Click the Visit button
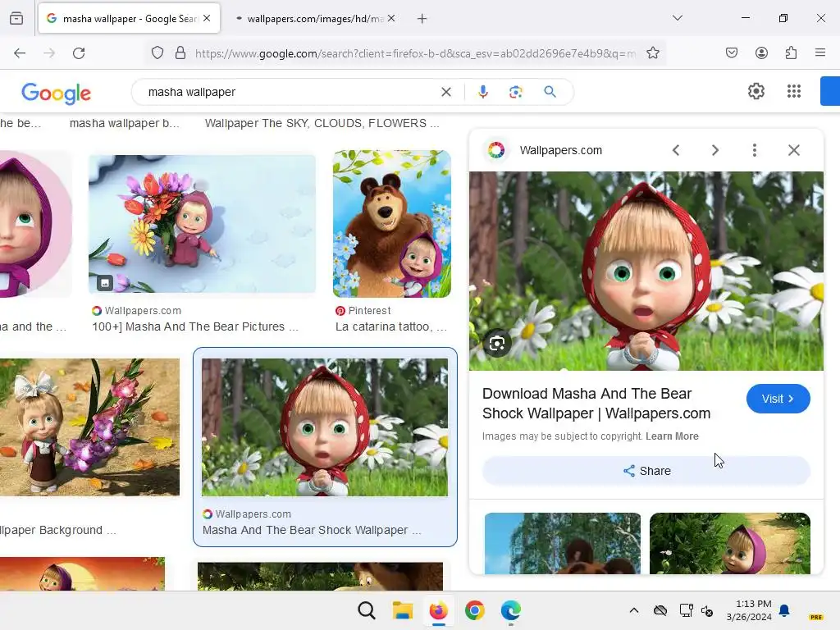 778,399
